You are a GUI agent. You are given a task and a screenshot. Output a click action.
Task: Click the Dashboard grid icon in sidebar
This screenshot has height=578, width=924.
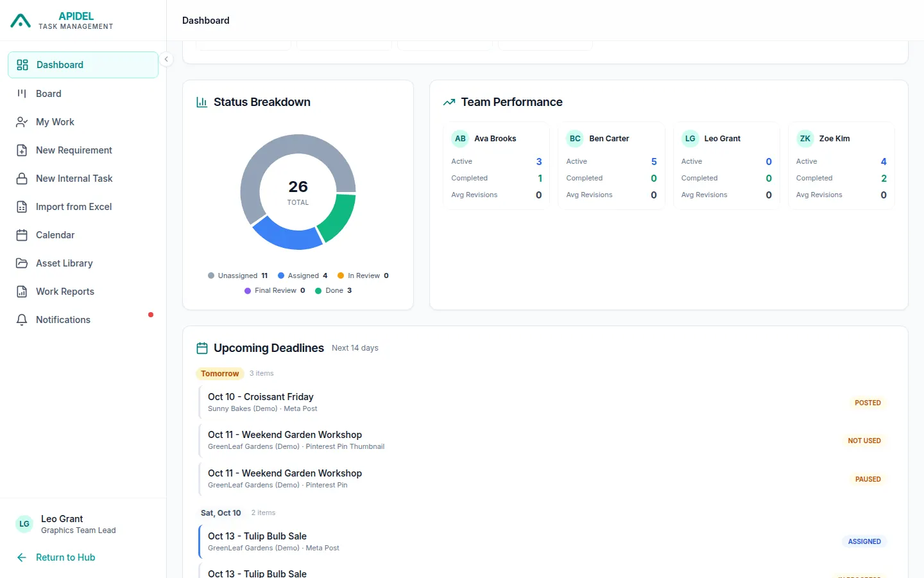tap(22, 65)
